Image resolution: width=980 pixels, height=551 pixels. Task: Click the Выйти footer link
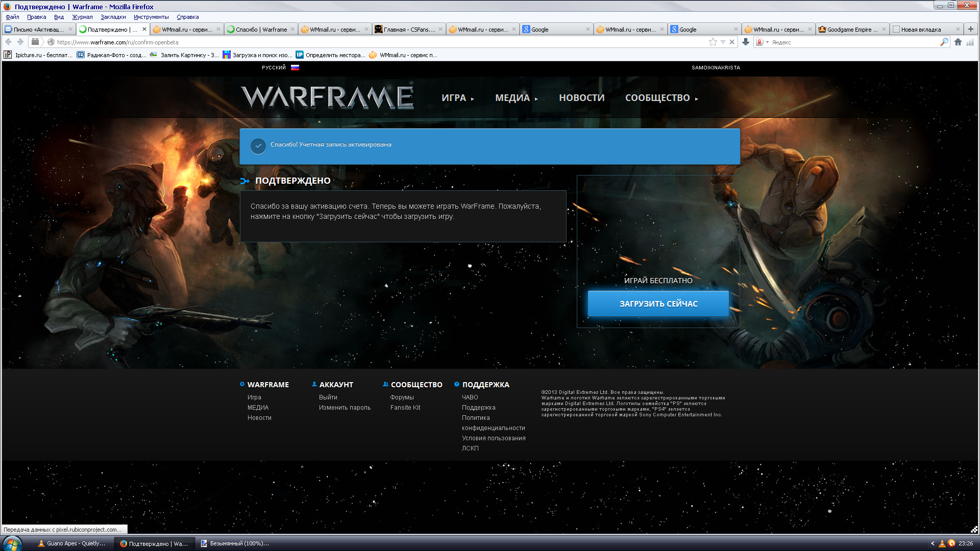tap(328, 397)
